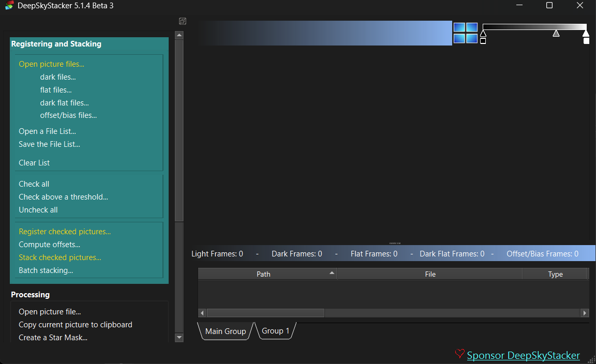Click the left panel vertical scrollbar thumb

(x=180, y=130)
